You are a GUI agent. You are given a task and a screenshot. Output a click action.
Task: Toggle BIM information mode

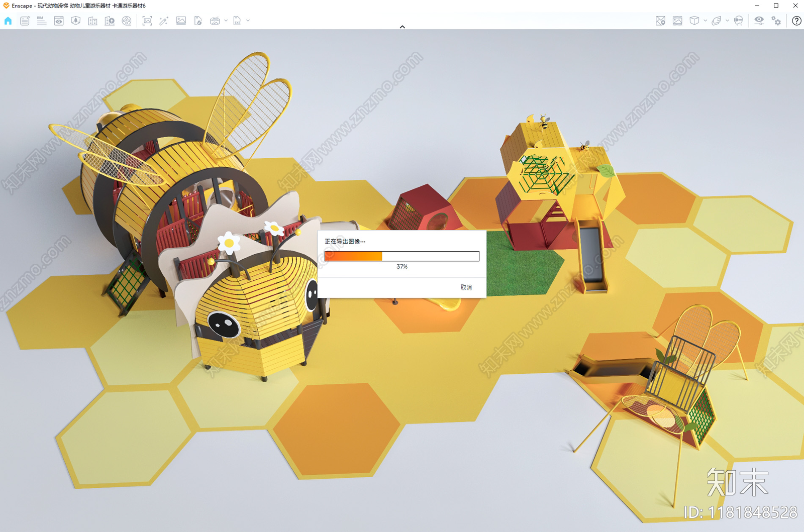click(x=42, y=21)
